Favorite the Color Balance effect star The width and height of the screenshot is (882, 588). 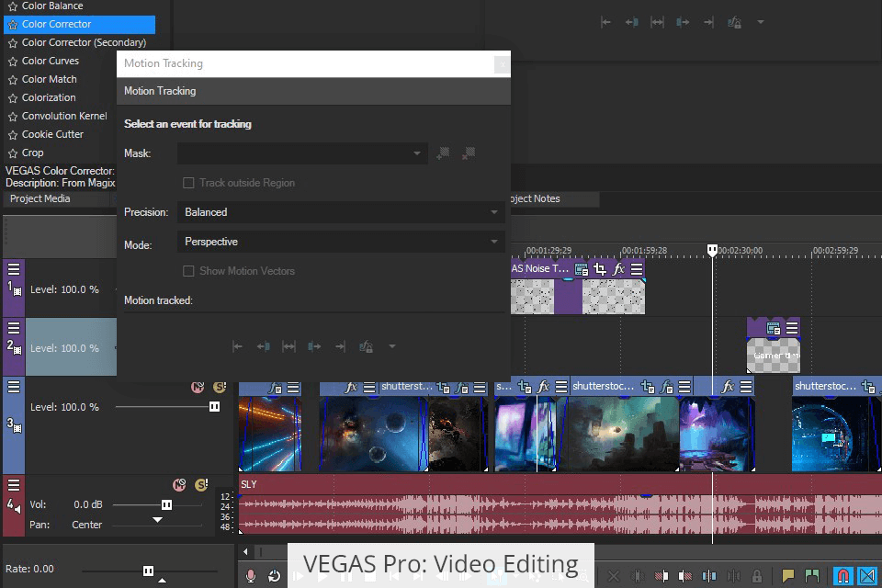tap(13, 6)
